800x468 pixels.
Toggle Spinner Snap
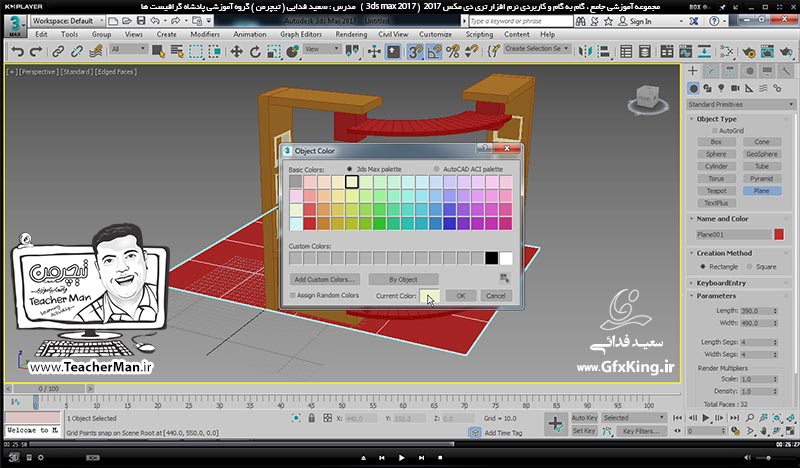pos(471,52)
